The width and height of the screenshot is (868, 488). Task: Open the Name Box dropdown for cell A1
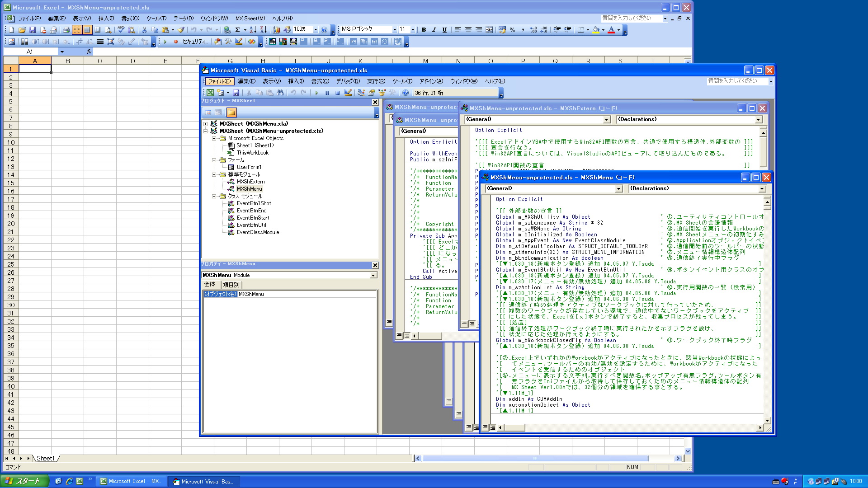pos(62,52)
